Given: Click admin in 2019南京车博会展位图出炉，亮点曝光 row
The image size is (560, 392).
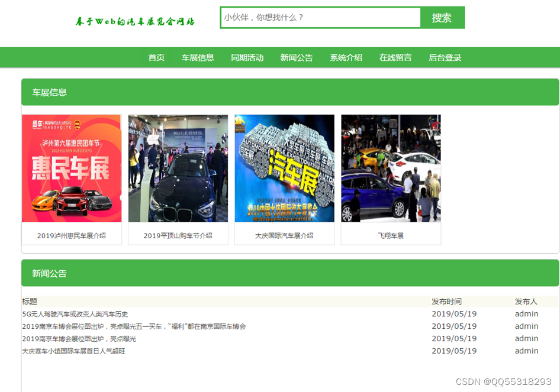Looking at the screenshot, I should click(x=527, y=339).
